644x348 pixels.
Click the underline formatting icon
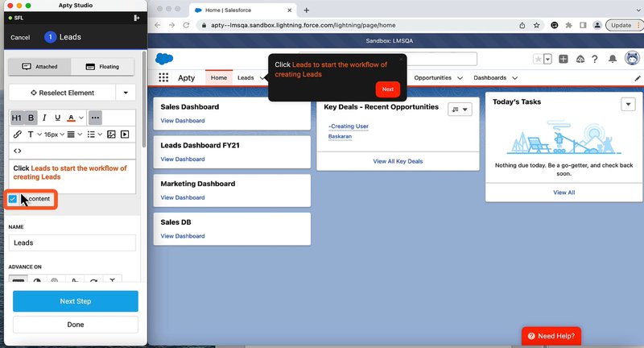[57, 118]
